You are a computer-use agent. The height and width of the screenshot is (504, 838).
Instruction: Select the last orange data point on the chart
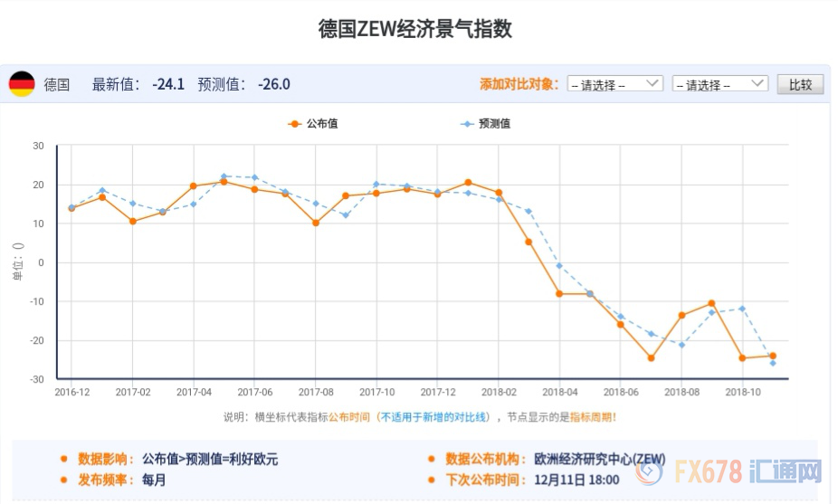pos(773,356)
